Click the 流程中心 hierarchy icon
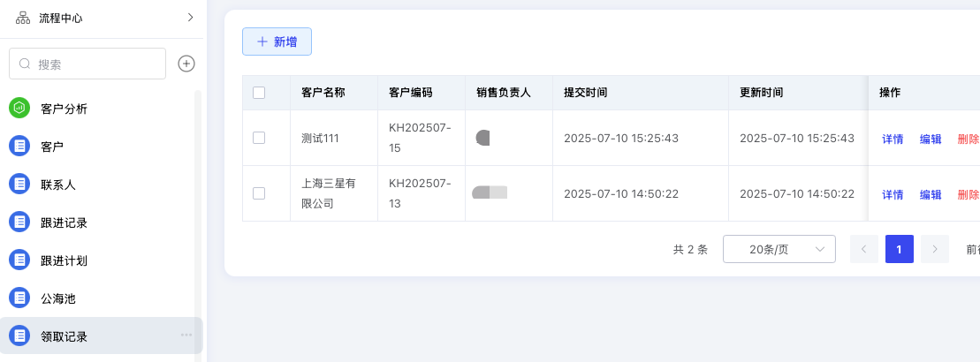980x362 pixels. pyautogui.click(x=23, y=18)
